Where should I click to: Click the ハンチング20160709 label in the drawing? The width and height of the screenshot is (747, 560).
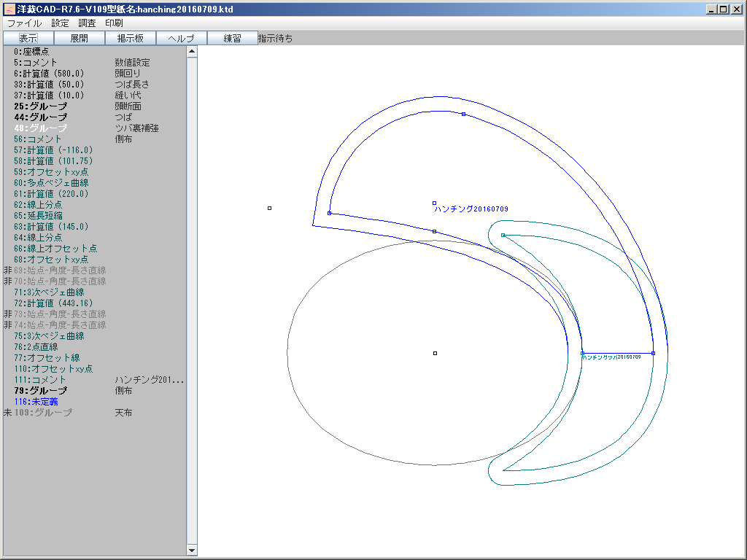471,209
